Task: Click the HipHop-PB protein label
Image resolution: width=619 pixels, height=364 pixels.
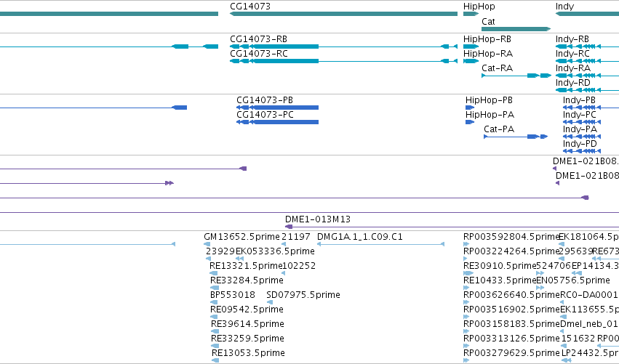Action: tap(489, 100)
